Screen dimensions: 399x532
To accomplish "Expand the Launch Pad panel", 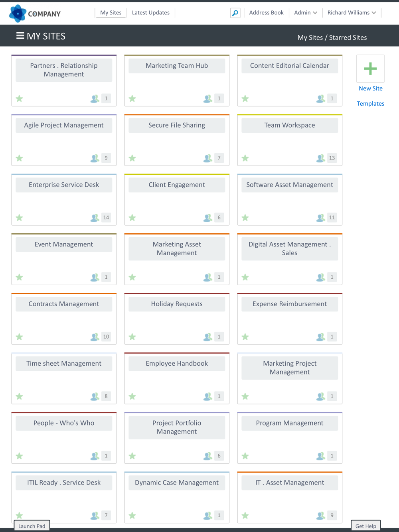I will pyautogui.click(x=32, y=526).
